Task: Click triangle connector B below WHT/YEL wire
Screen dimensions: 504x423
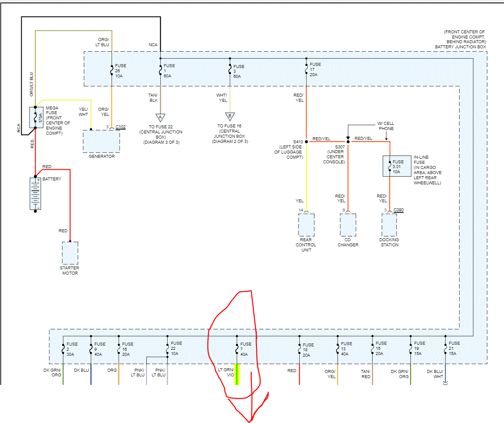Action: 230,116
